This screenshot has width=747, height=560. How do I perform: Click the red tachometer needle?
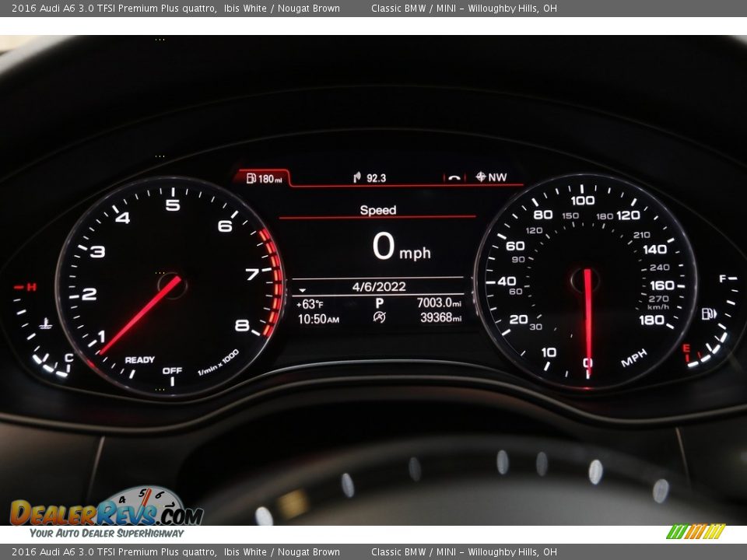pyautogui.click(x=140, y=315)
